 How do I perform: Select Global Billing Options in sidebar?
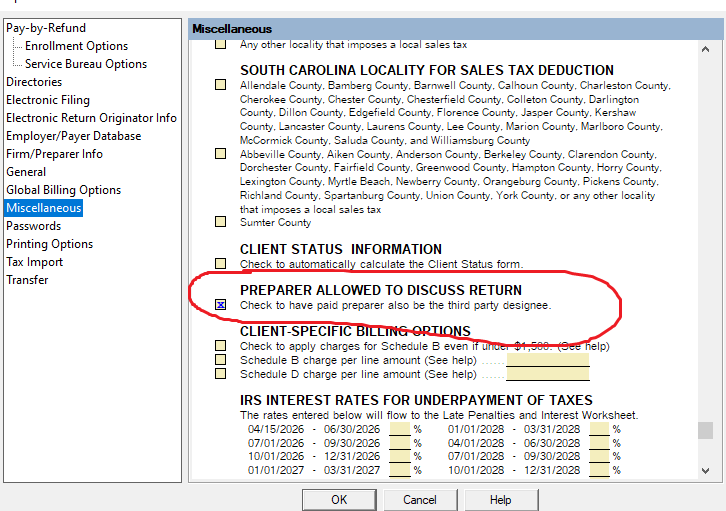[x=63, y=190]
